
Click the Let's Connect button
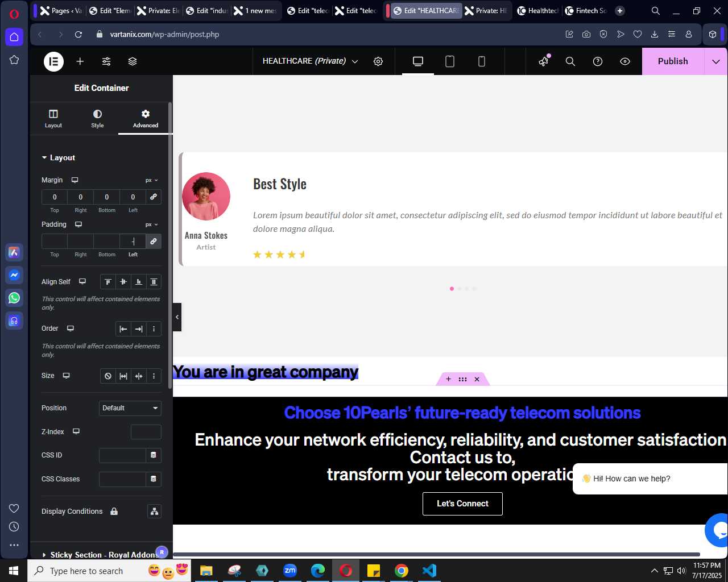pos(462,504)
